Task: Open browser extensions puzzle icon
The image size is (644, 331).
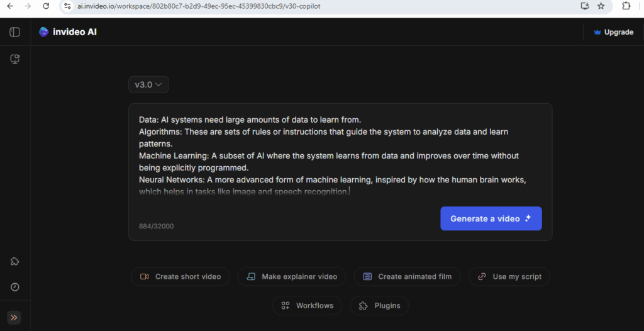Action: click(x=626, y=6)
